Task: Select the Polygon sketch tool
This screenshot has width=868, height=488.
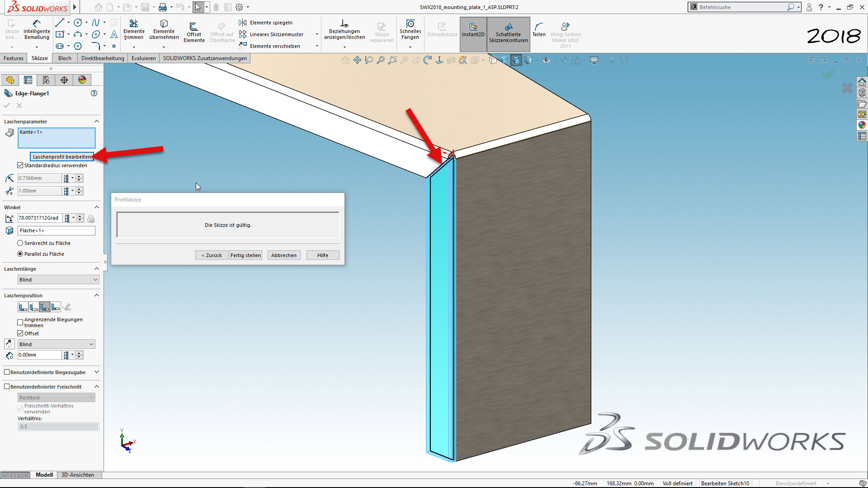Action: click(78, 46)
